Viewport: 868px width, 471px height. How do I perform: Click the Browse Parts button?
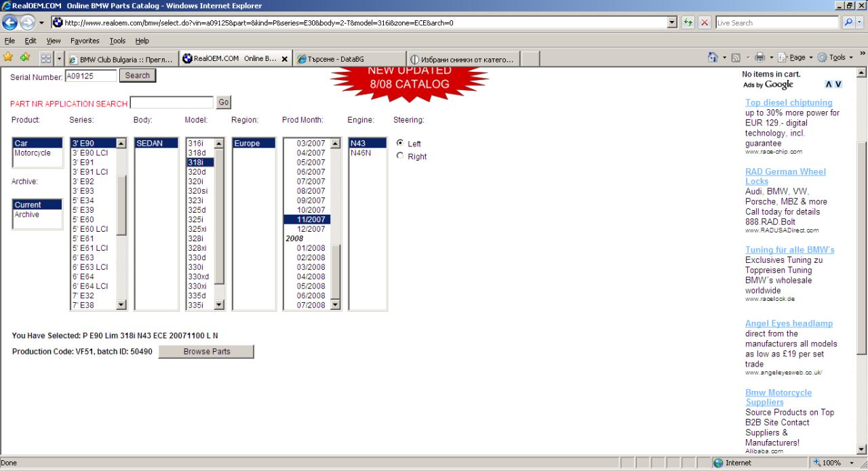(x=206, y=352)
